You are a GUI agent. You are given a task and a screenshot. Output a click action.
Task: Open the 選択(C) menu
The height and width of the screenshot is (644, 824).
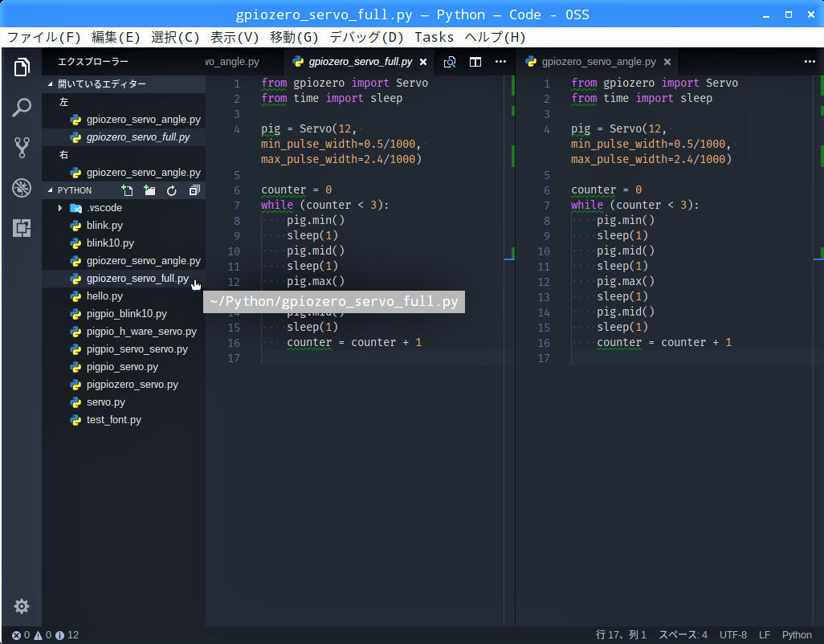pyautogui.click(x=175, y=37)
